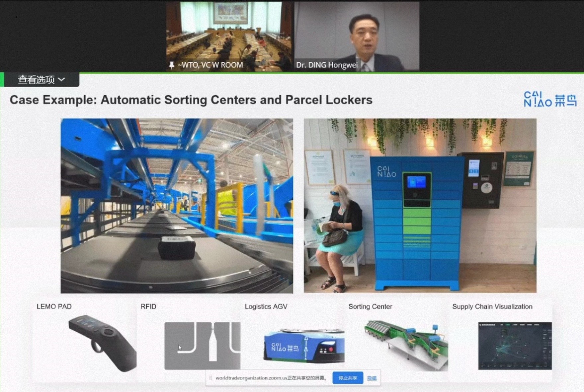584x392 pixels.
Task: Click the blue Logistics AGV robot image
Action: [x=303, y=345]
